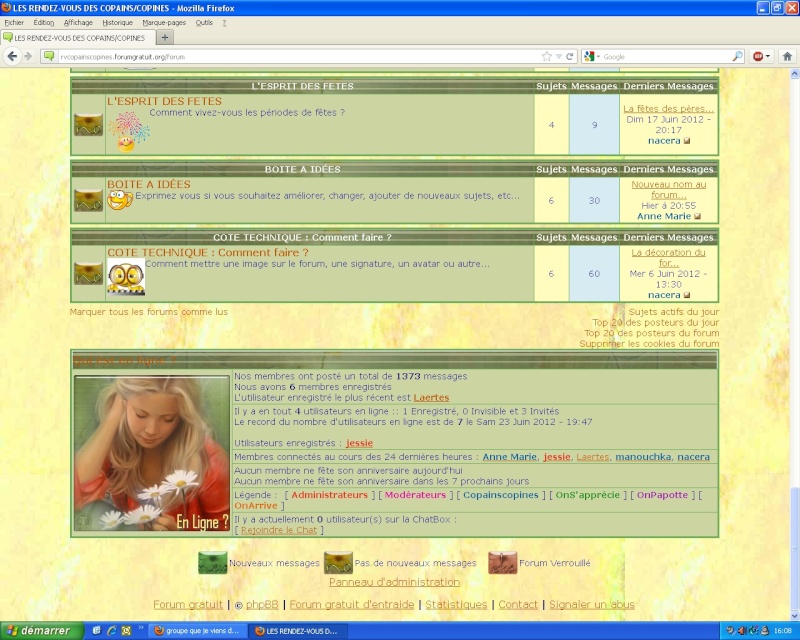This screenshot has width=800, height=640.
Task: Expand the URL history dropdown arrow
Action: [x=559, y=56]
